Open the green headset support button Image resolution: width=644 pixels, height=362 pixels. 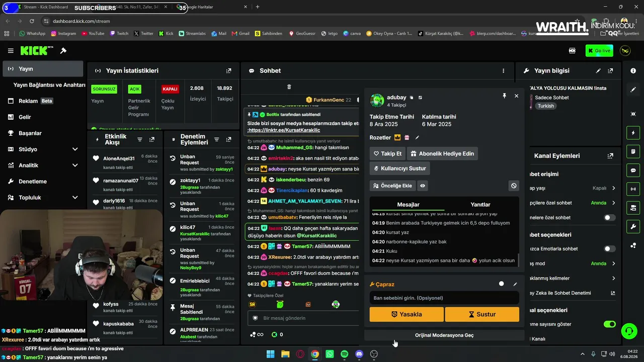628,331
